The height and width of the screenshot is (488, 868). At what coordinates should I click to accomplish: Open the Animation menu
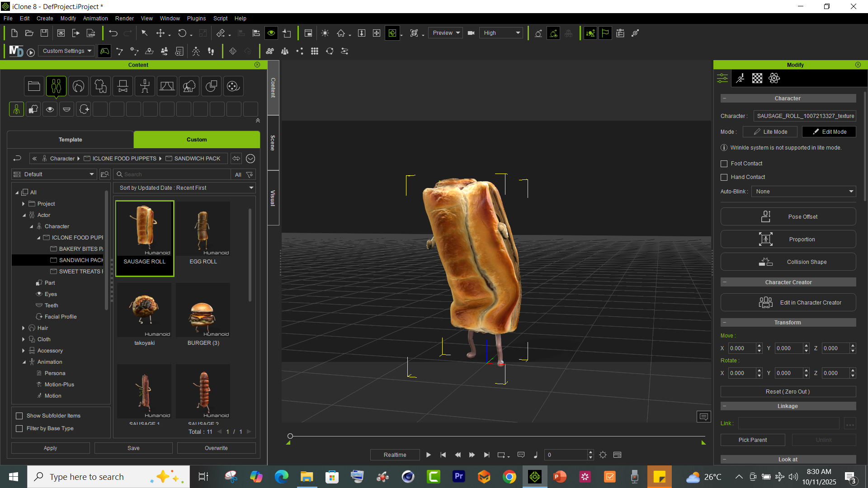95,19
